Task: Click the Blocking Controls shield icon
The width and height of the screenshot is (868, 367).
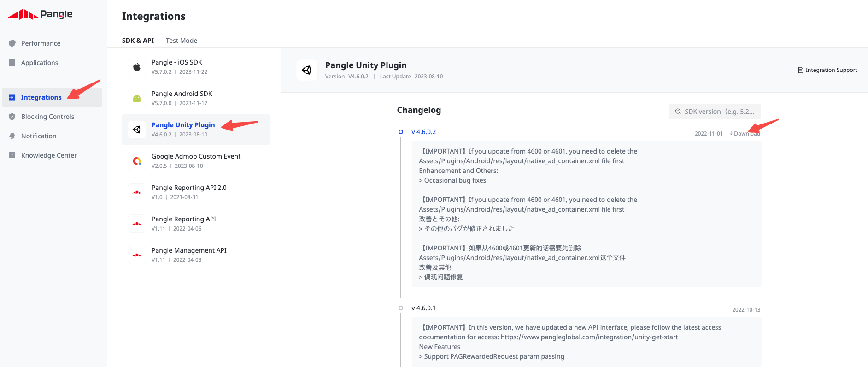Action: [12, 117]
